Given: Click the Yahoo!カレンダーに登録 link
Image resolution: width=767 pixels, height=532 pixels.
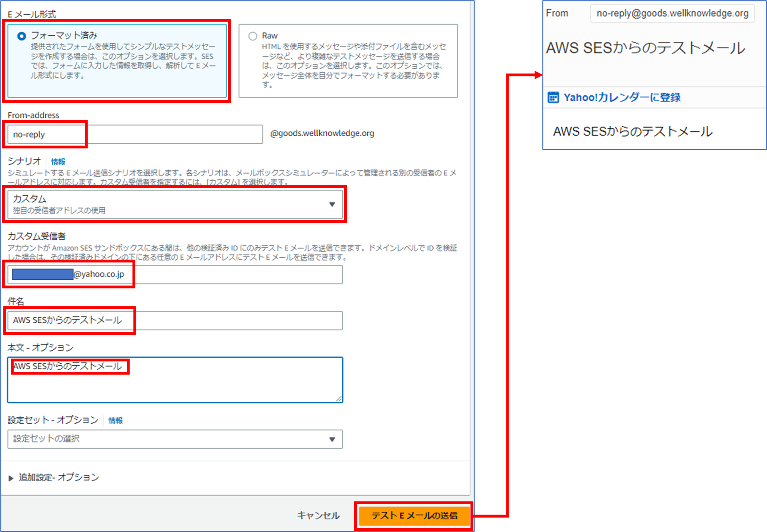Looking at the screenshot, I should [x=622, y=98].
